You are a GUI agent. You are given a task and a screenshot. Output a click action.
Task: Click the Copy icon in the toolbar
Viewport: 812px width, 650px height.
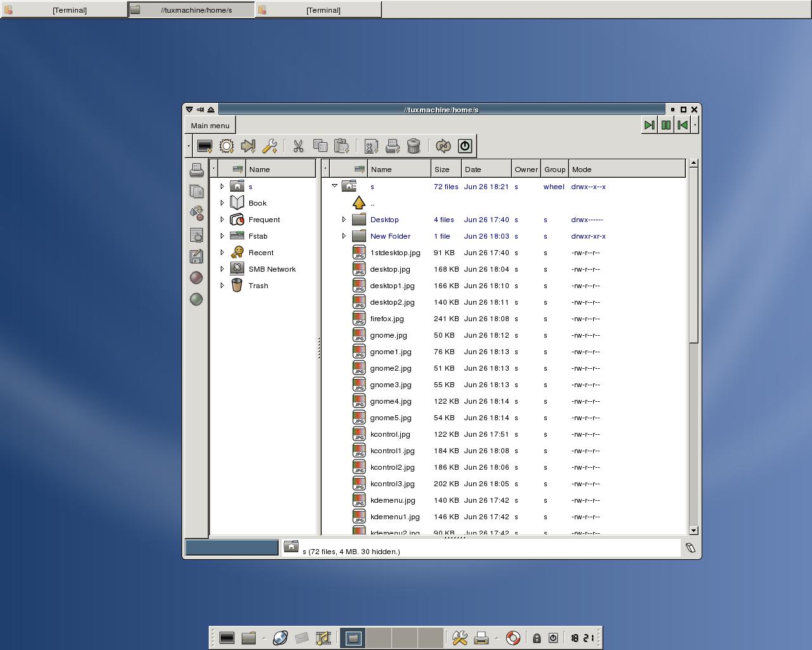click(320, 146)
